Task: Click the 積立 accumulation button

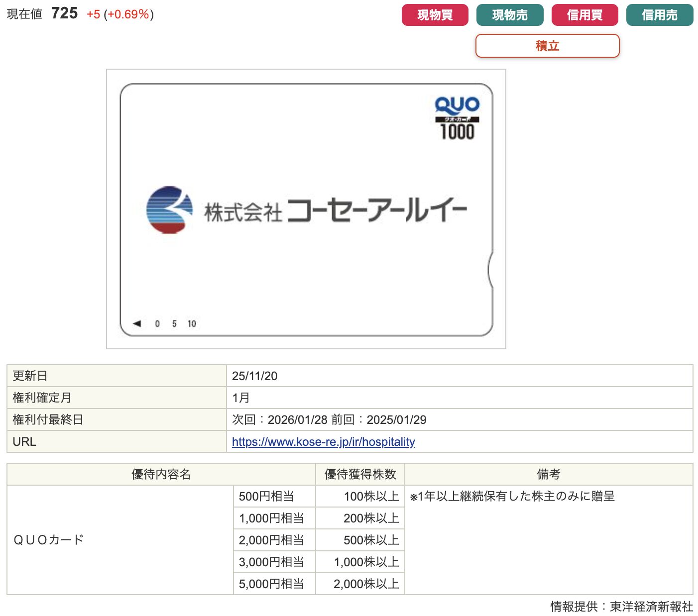Action: (547, 46)
